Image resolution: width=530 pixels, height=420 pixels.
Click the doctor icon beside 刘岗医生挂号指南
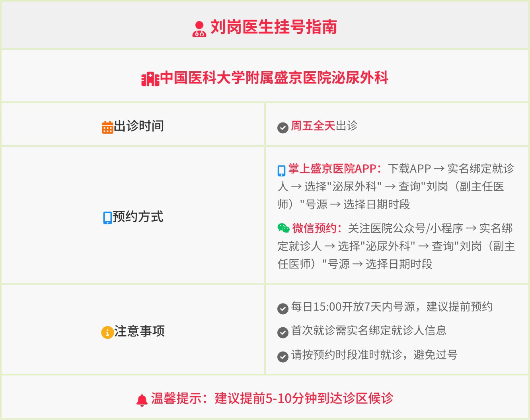(199, 29)
